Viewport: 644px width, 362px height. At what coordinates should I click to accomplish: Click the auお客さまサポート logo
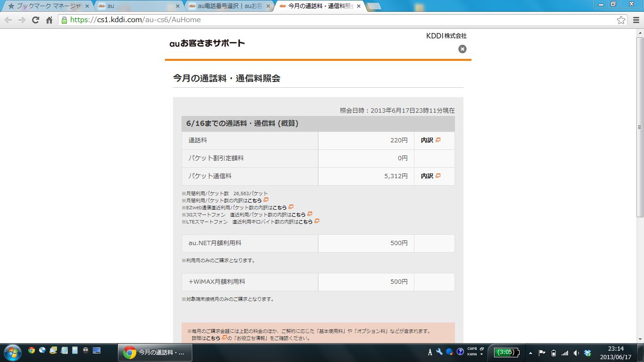tap(207, 43)
